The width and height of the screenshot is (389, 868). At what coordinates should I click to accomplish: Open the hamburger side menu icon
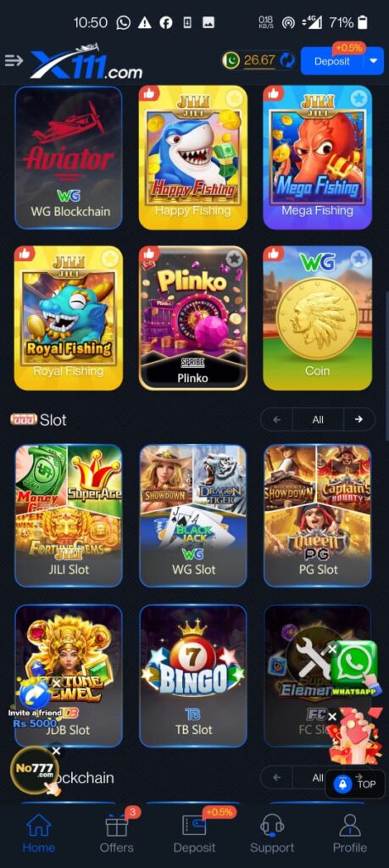pyautogui.click(x=14, y=60)
